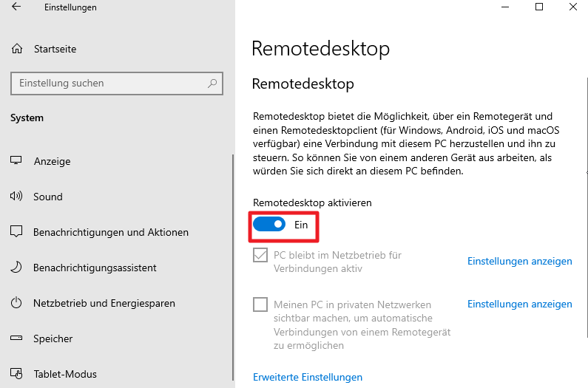The image size is (588, 388).
Task: Click the Startseite home icon
Action: pos(17,49)
